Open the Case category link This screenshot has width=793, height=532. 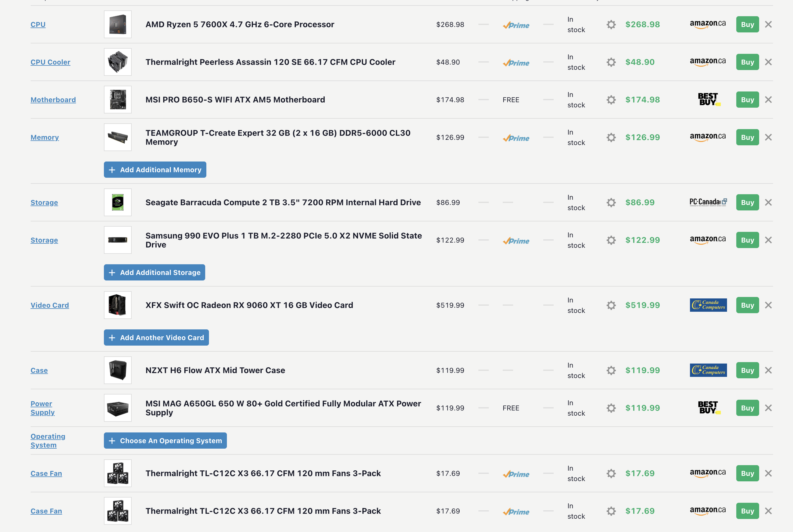click(x=39, y=370)
